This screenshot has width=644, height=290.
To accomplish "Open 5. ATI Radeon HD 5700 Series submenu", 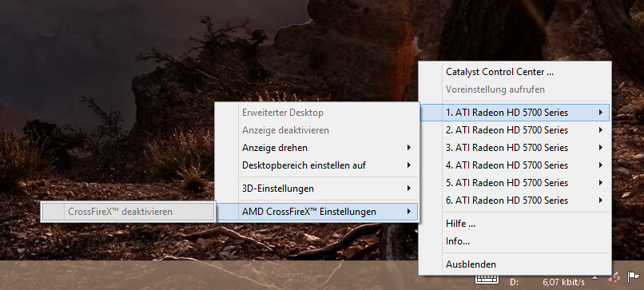I will coord(515,183).
